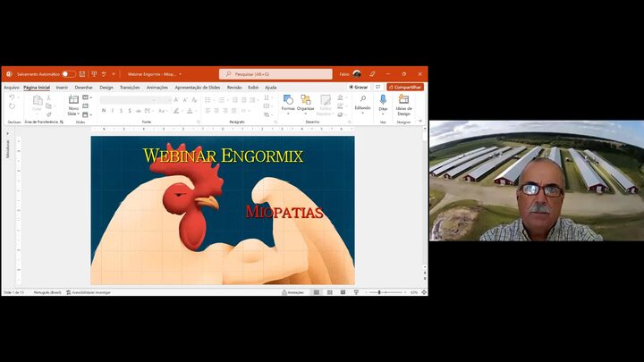Screen dimensions: 644x362
Task: Open the Ajuda tab
Action: 271,88
